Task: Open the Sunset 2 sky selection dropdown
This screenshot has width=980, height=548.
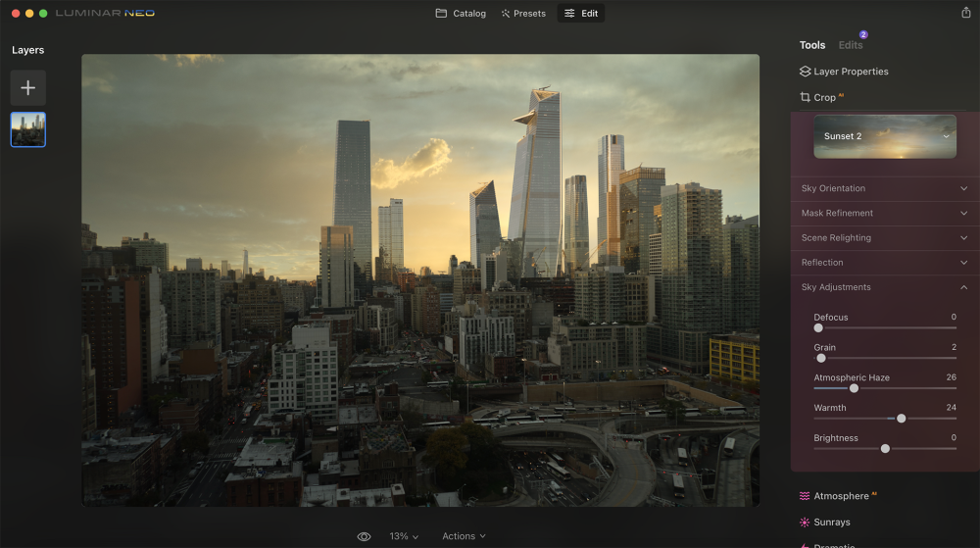Action: click(x=884, y=136)
